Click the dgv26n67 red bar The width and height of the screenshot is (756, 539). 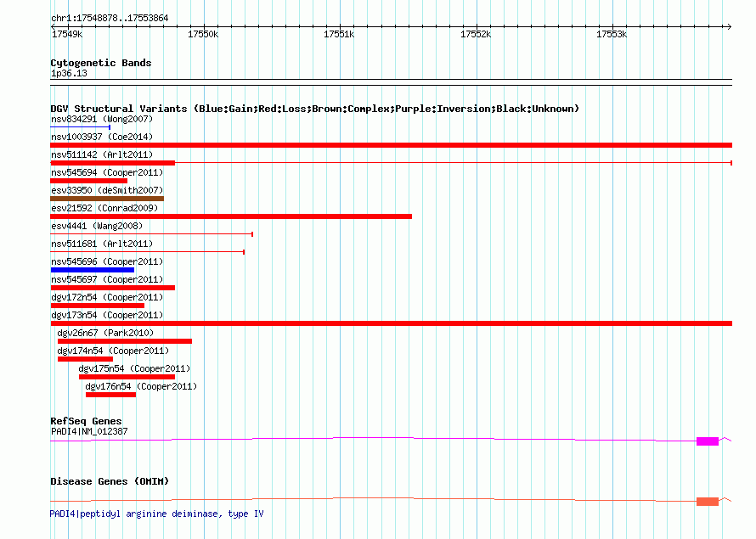click(x=125, y=341)
